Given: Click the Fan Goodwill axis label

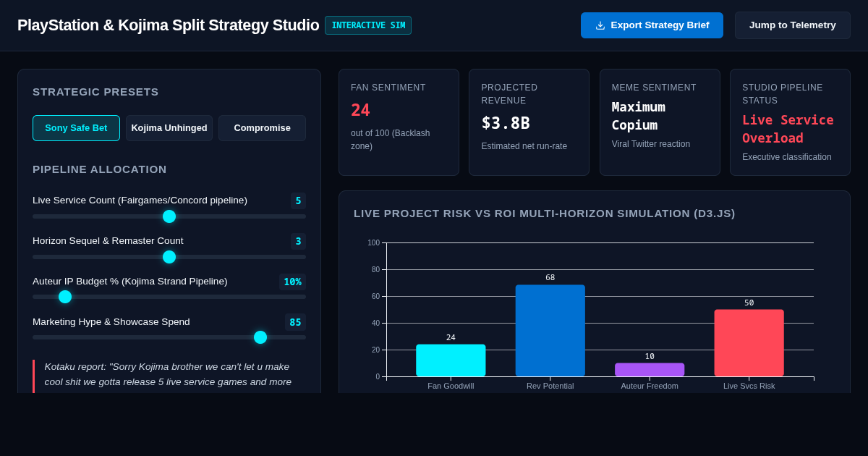Looking at the screenshot, I should coord(451,386).
